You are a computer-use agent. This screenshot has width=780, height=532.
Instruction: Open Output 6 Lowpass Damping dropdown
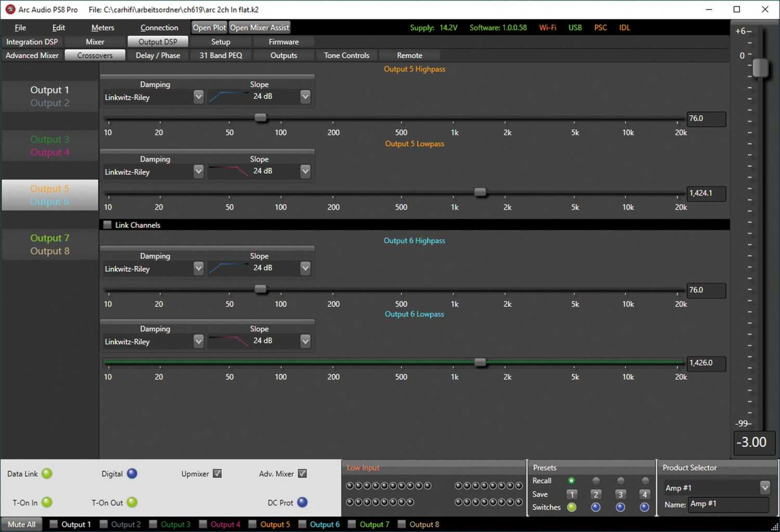pyautogui.click(x=198, y=341)
